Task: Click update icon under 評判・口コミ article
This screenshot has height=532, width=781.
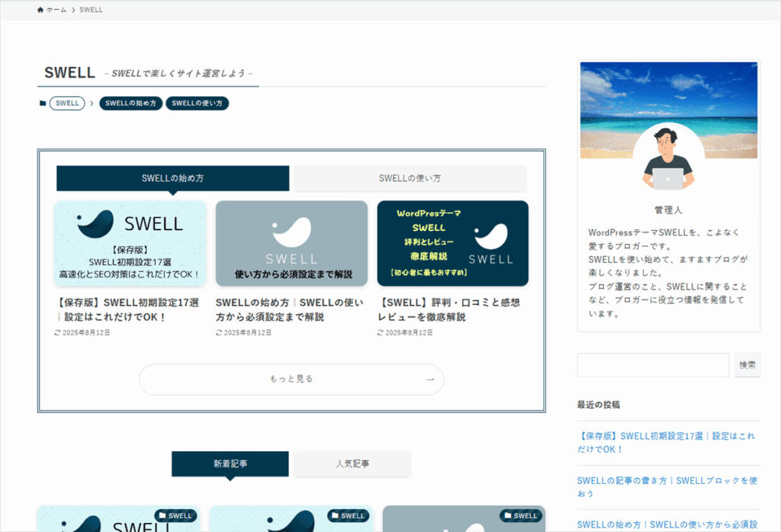Action: pos(380,332)
